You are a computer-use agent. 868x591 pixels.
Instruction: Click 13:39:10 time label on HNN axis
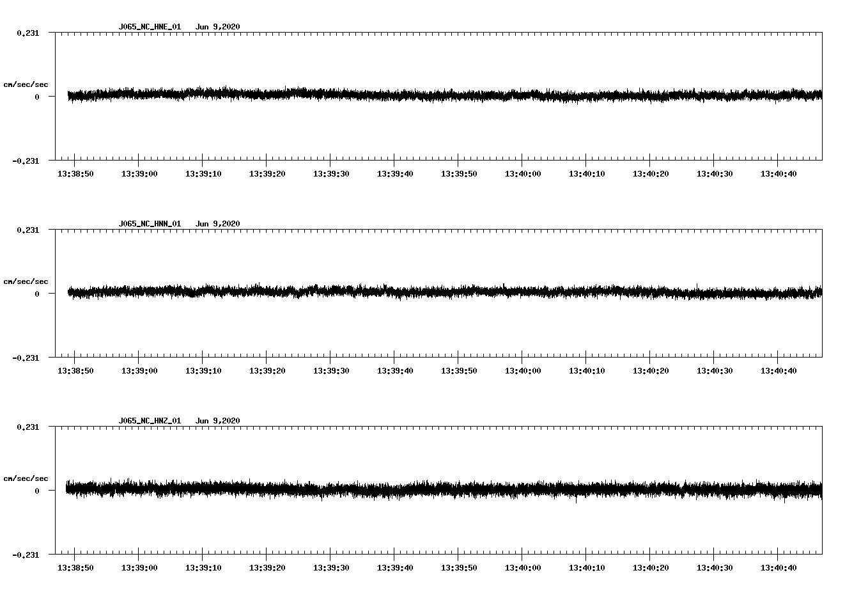pos(203,371)
